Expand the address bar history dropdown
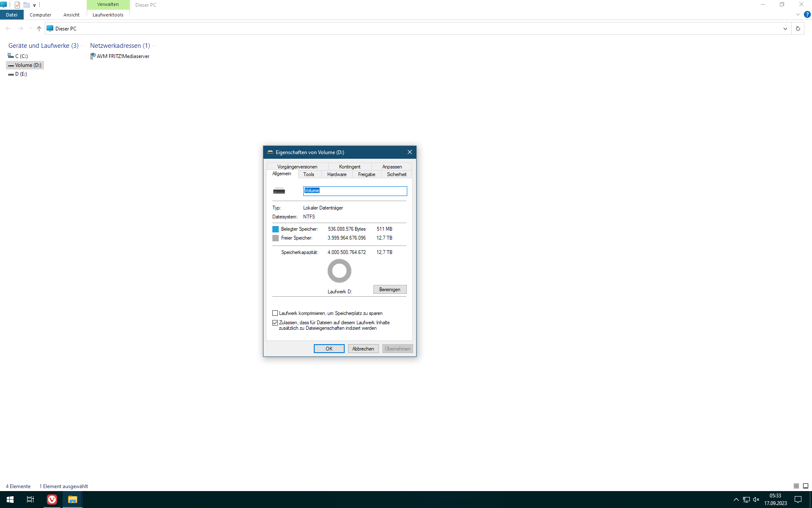812x508 pixels. (785, 29)
